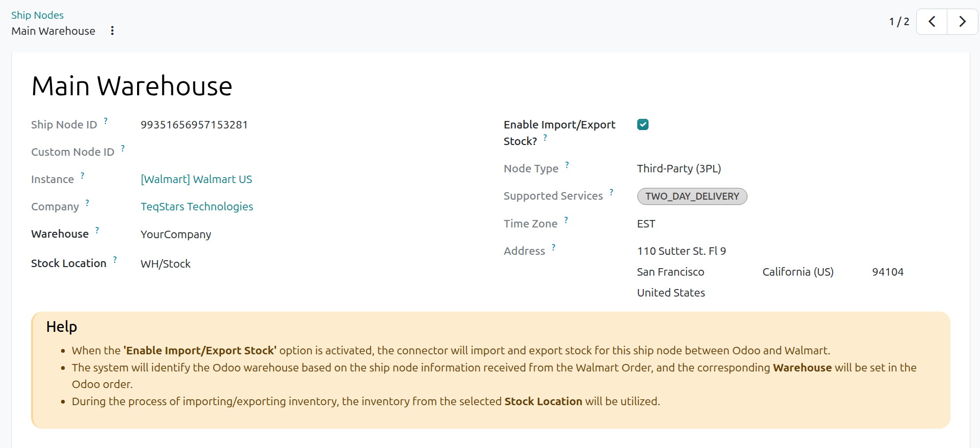Toggle the Enable Import/Export Stock checkbox
Viewport: 980px width, 448px height.
click(643, 125)
